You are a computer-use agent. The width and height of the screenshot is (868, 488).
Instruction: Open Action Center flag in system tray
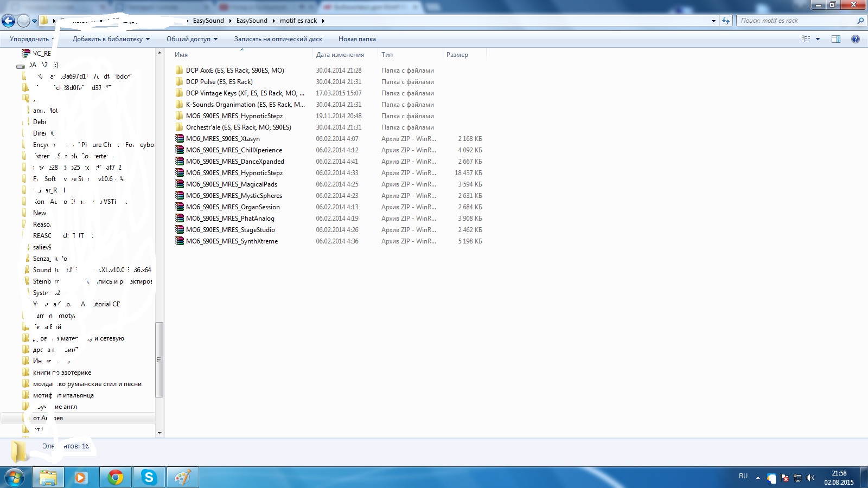[784, 478]
